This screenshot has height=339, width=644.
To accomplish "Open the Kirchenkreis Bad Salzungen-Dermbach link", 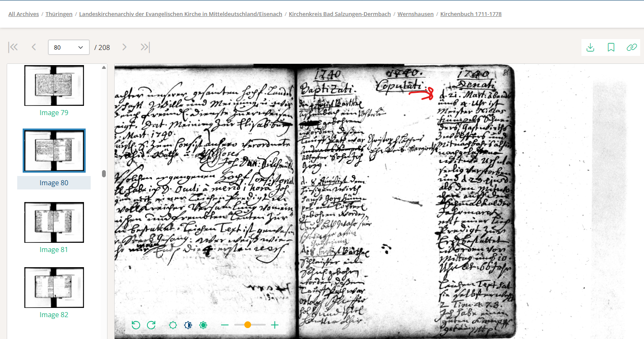I will click(x=340, y=14).
